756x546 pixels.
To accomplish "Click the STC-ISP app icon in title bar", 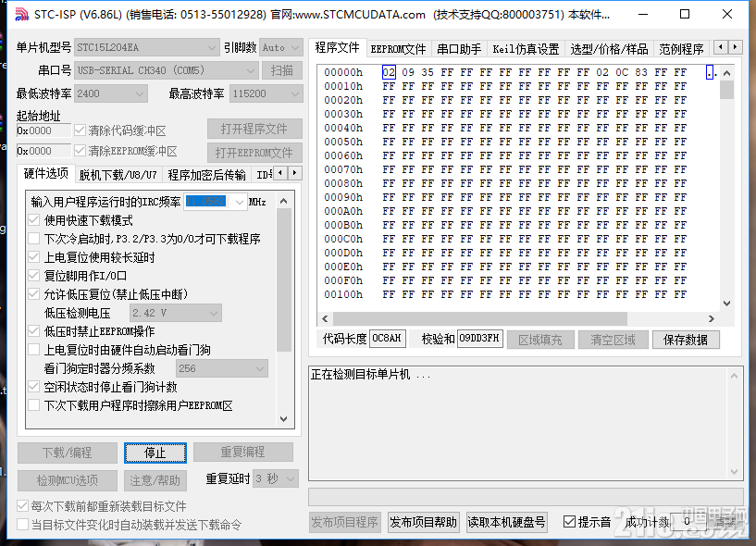I will click(x=21, y=15).
